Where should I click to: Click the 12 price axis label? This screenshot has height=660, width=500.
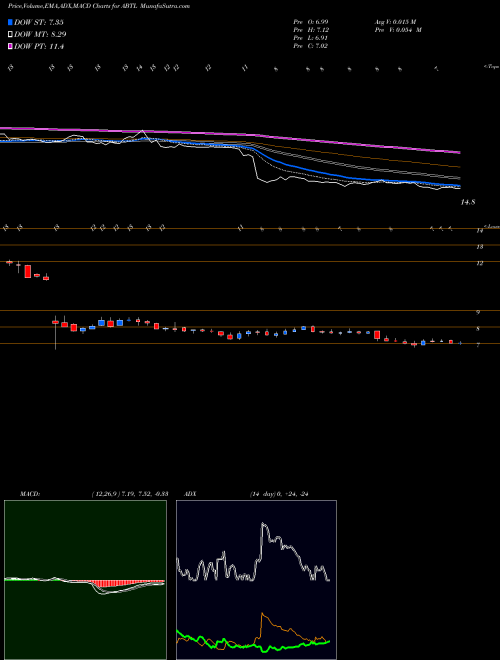tap(480, 263)
